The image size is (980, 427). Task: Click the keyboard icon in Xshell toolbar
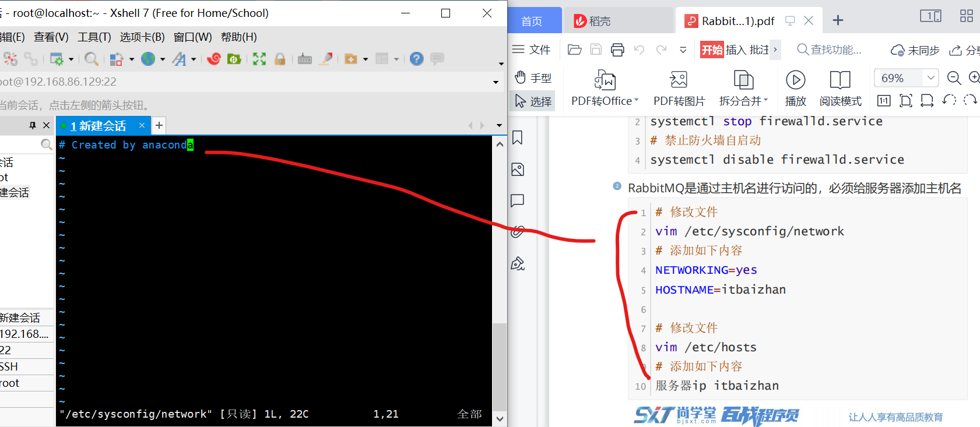[x=305, y=59]
